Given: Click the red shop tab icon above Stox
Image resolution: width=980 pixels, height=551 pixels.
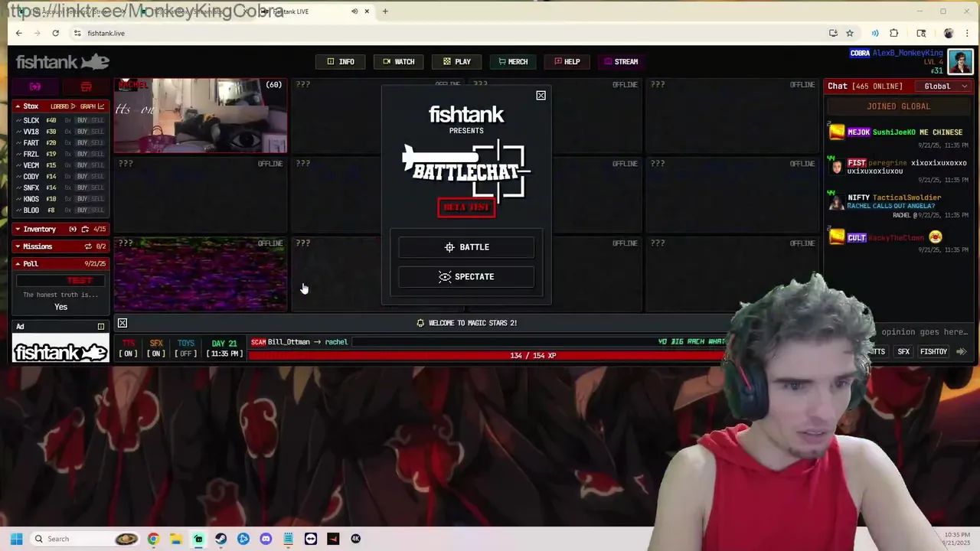Looking at the screenshot, I should [x=86, y=86].
